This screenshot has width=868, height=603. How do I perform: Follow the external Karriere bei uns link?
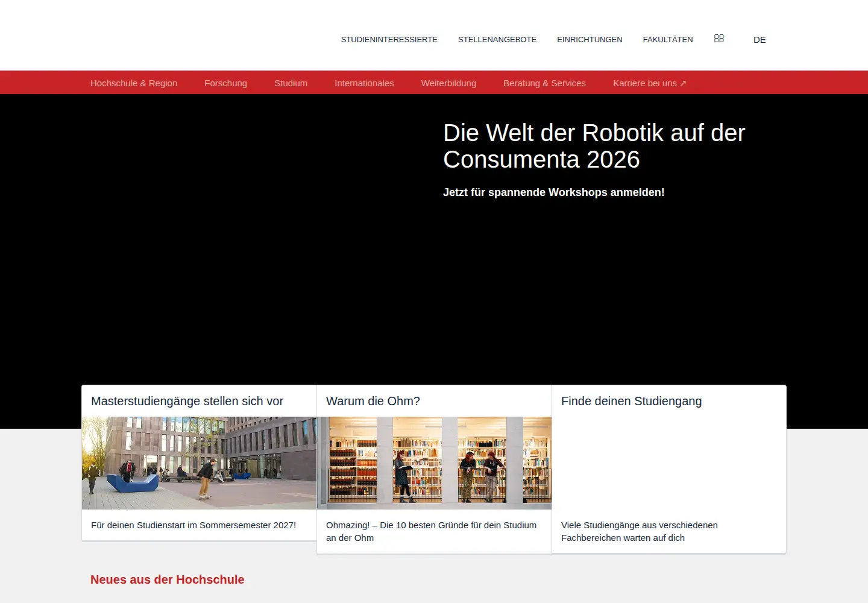click(x=650, y=83)
